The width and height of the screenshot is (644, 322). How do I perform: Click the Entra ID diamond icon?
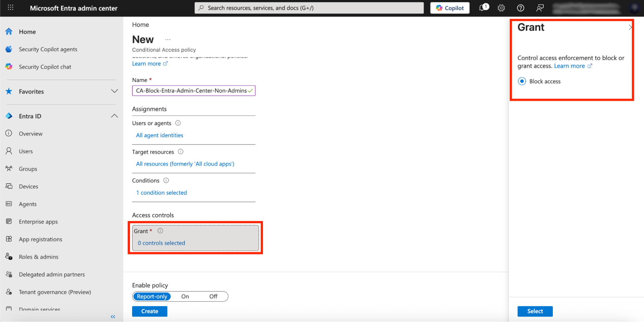9,116
